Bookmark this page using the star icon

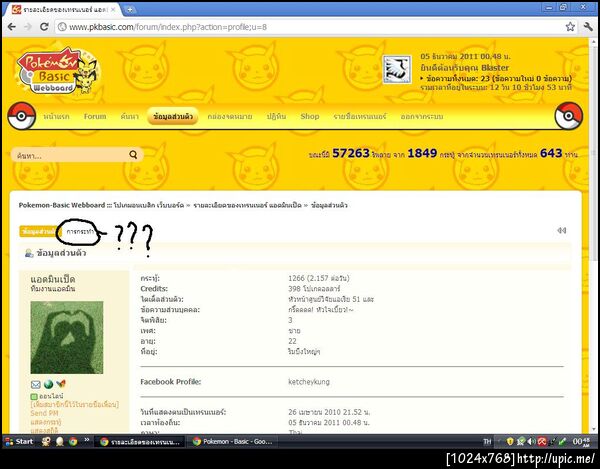click(x=570, y=27)
